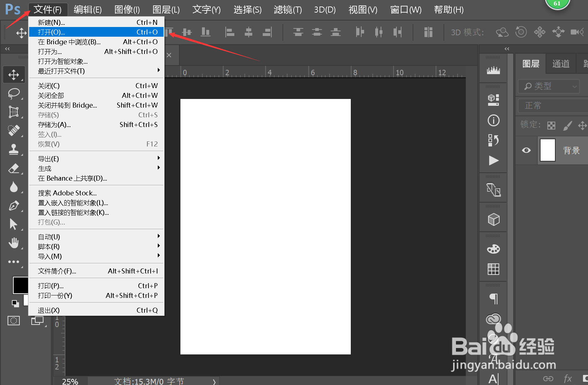Screen dimensions: 588x385
Task: Open the 滤镜(T) menu
Action: tap(287, 10)
